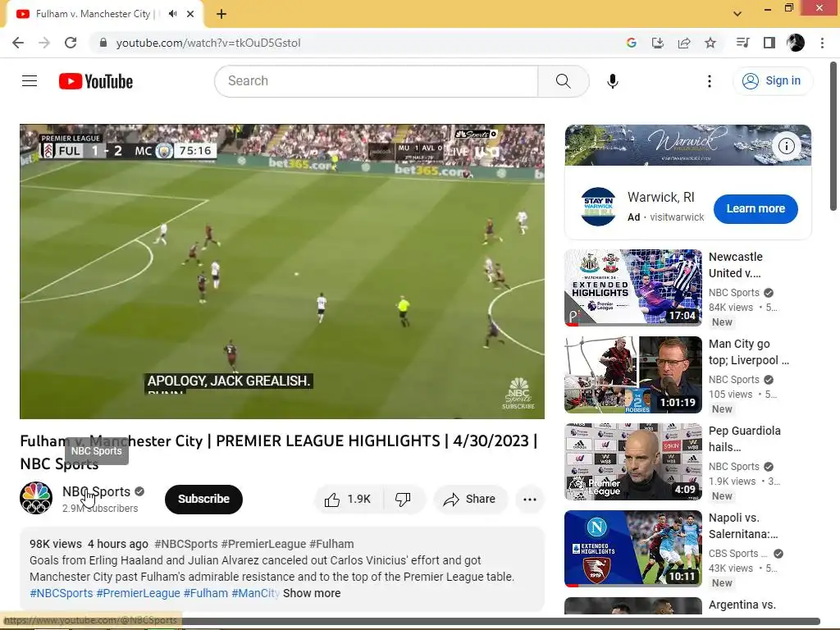Image resolution: width=840 pixels, height=630 pixels.
Task: Click the magnifier search button
Action: [563, 81]
